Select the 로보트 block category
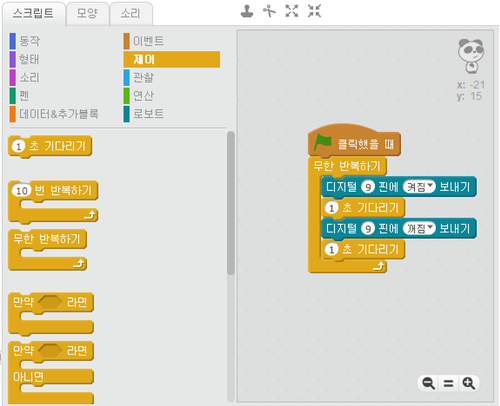500x406 pixels. pos(144,114)
